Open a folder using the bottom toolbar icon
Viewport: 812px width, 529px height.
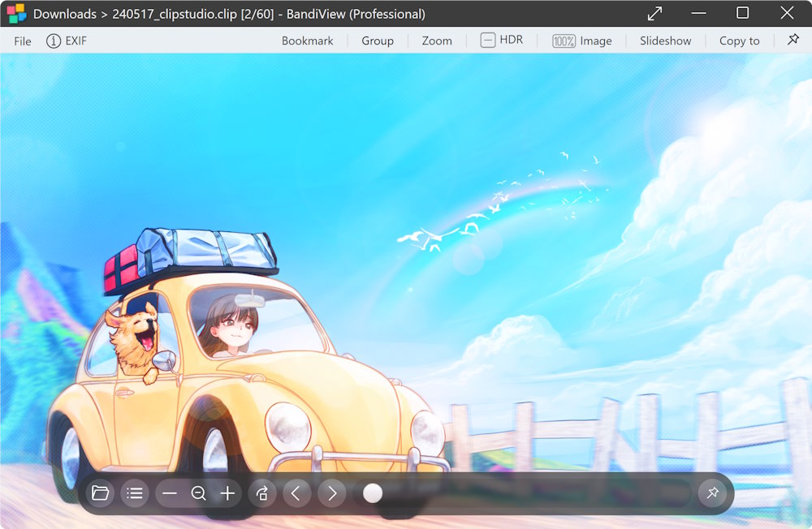(100, 493)
